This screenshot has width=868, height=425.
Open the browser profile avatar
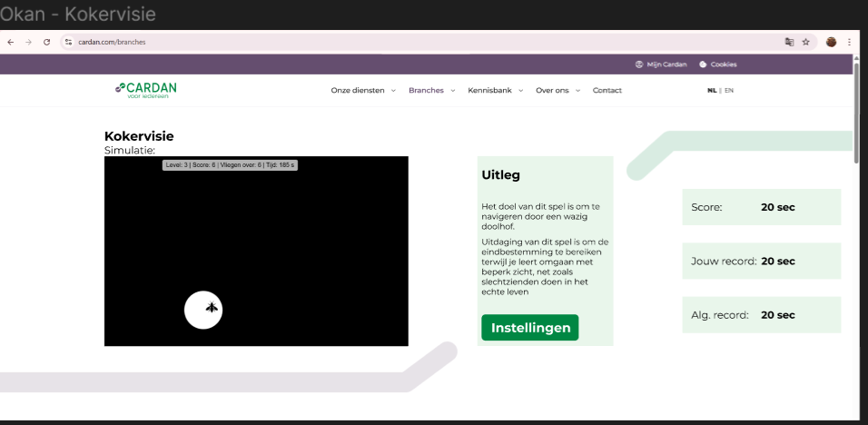tap(830, 42)
